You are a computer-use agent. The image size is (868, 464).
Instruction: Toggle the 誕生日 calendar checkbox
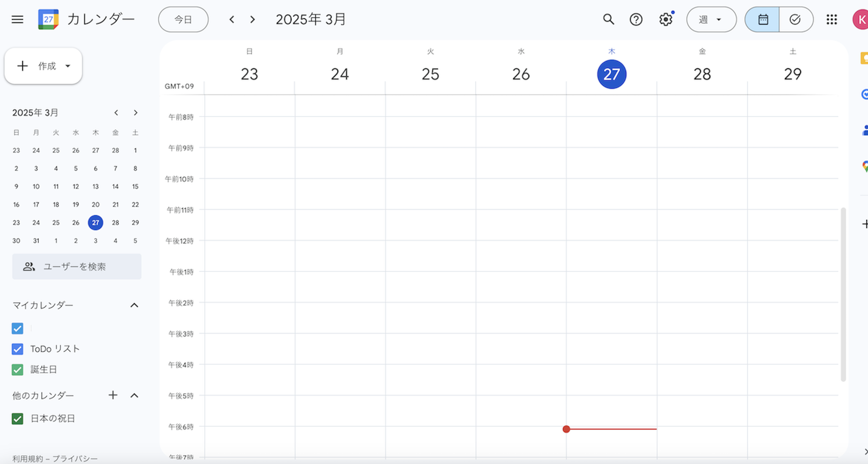(17, 370)
